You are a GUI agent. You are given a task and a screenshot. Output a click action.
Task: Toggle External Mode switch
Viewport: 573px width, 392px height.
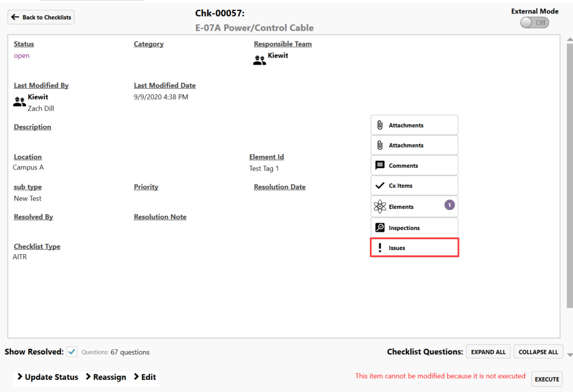(x=534, y=22)
